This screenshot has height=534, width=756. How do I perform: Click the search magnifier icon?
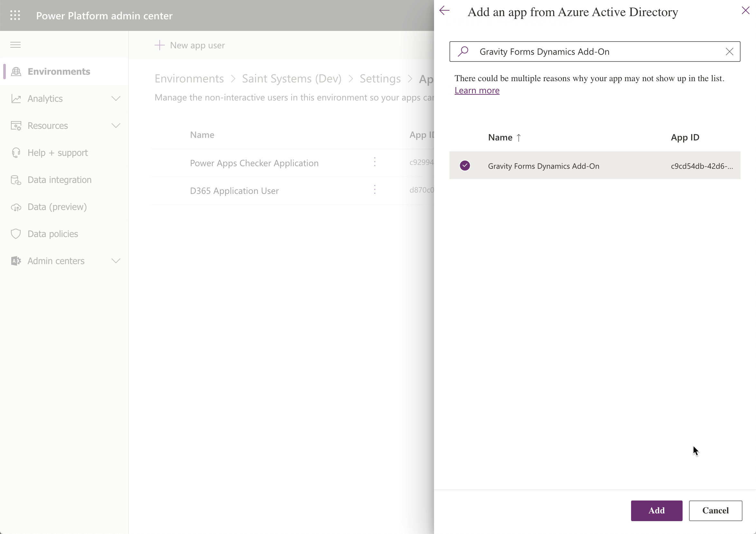(x=463, y=52)
